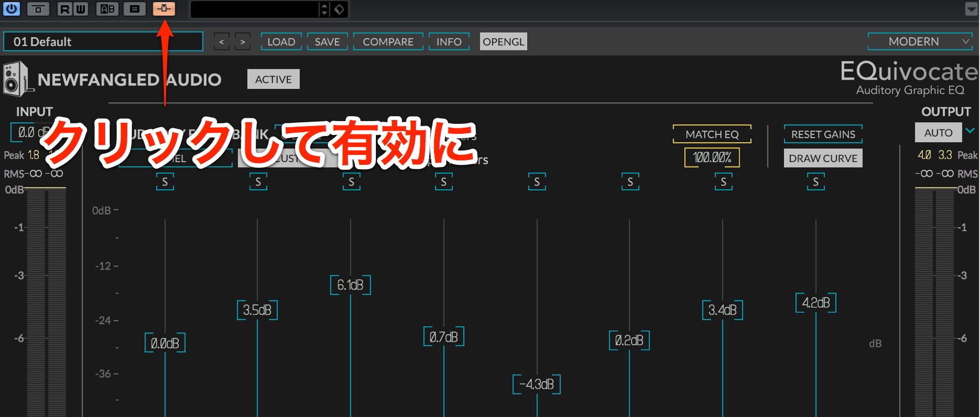
Task: Toggle the ACTIVE button
Action: [x=274, y=79]
